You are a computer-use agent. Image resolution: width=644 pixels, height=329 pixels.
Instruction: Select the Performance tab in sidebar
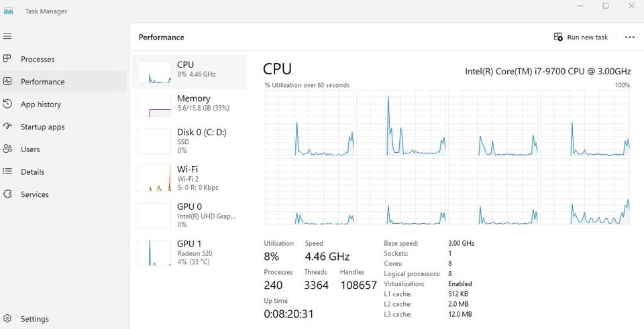click(64, 81)
